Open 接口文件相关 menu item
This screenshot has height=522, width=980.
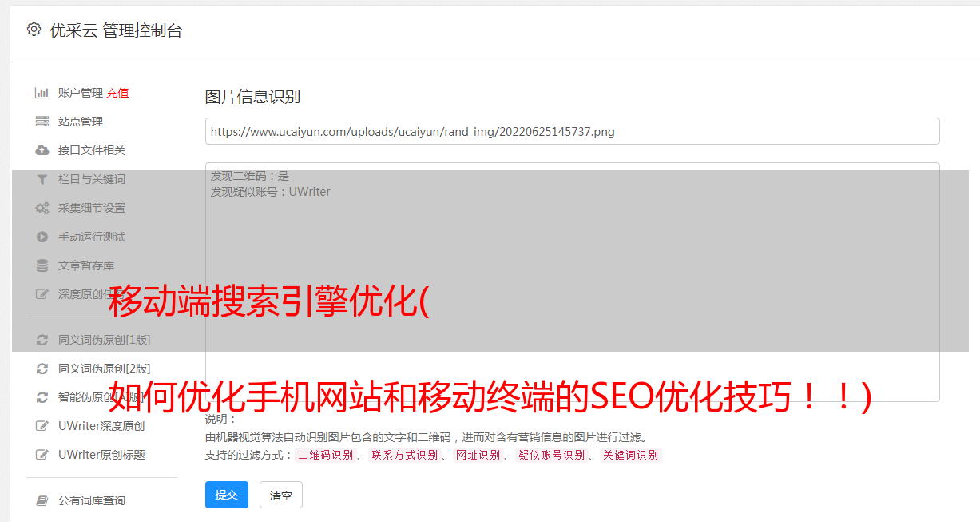point(92,150)
